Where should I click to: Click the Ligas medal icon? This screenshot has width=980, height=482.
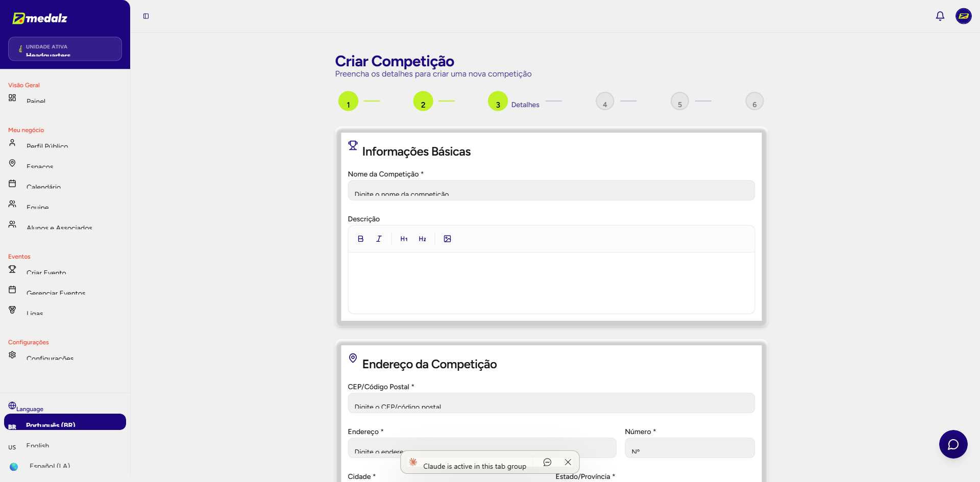tap(12, 310)
